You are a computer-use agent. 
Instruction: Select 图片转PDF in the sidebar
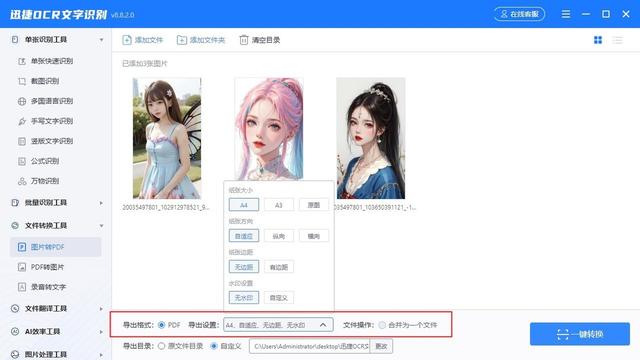(x=56, y=247)
